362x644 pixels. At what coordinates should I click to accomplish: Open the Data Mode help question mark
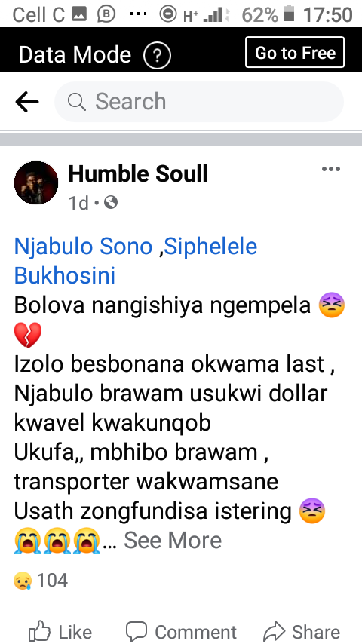pyautogui.click(x=157, y=54)
